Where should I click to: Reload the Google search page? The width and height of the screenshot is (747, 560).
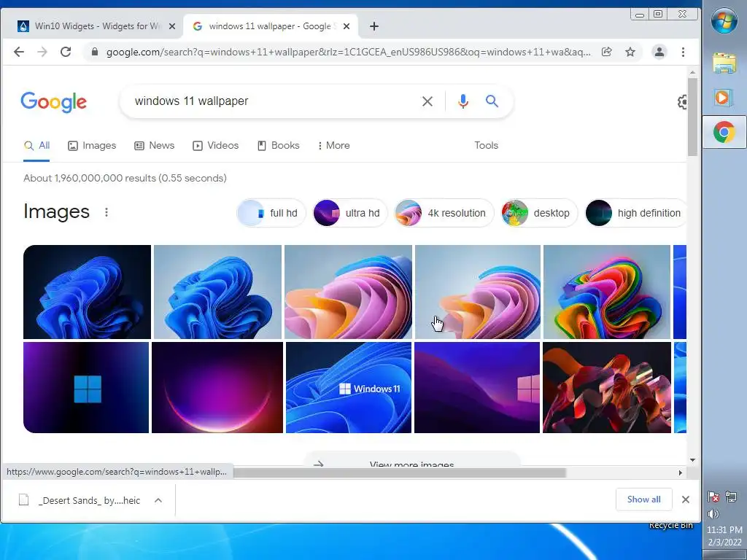point(66,52)
